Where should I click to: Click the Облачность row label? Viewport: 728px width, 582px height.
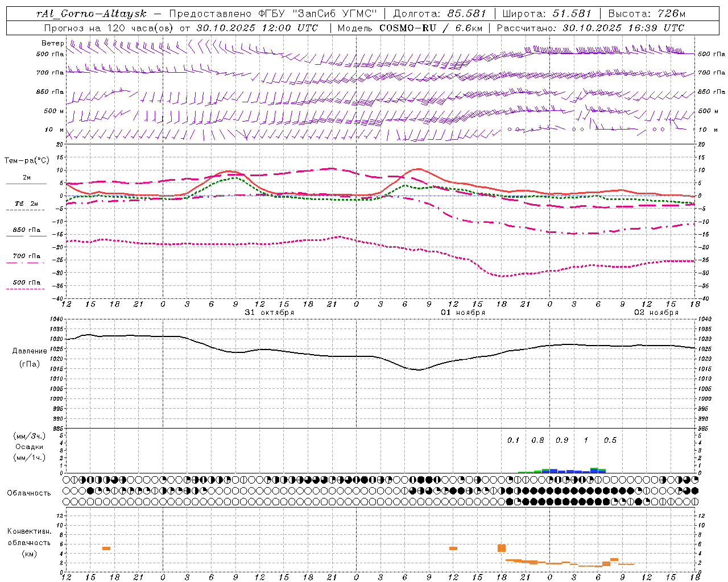coord(29,493)
